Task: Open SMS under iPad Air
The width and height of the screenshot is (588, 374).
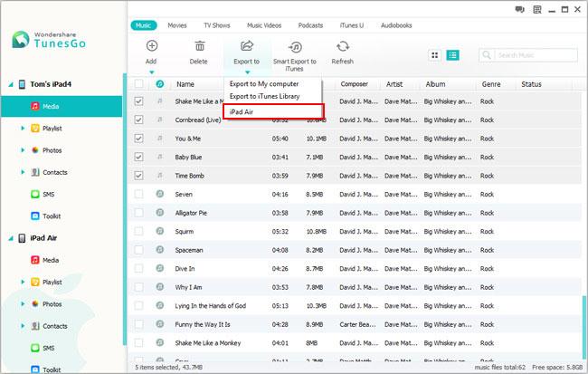Action: 48,348
